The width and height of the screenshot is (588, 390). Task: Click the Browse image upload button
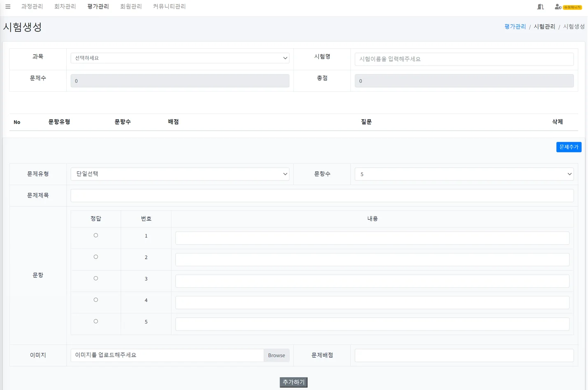point(276,355)
